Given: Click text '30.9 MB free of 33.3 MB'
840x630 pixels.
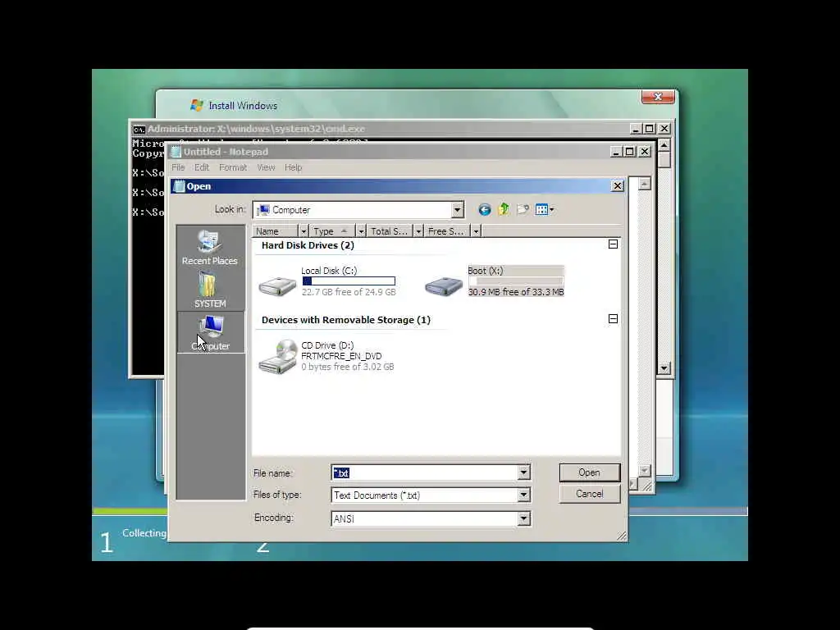Looking at the screenshot, I should pyautogui.click(x=516, y=292).
